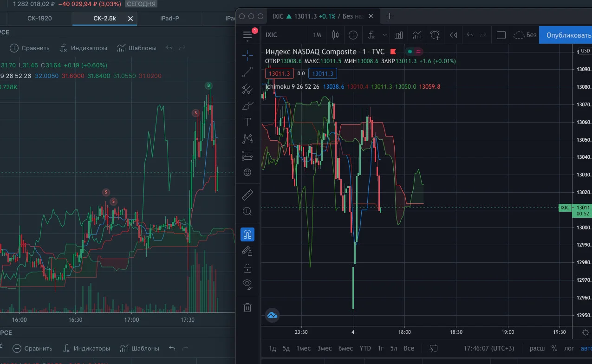
Task: Select the forecast and measurement tool
Action: (247, 156)
